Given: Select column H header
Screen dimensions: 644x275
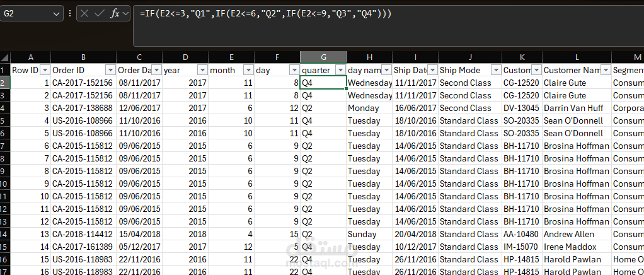Looking at the screenshot, I should 369,57.
